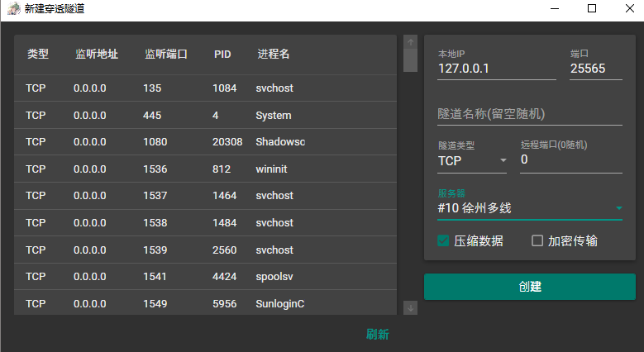
Task: Click port 1541 cell
Action: (x=155, y=277)
